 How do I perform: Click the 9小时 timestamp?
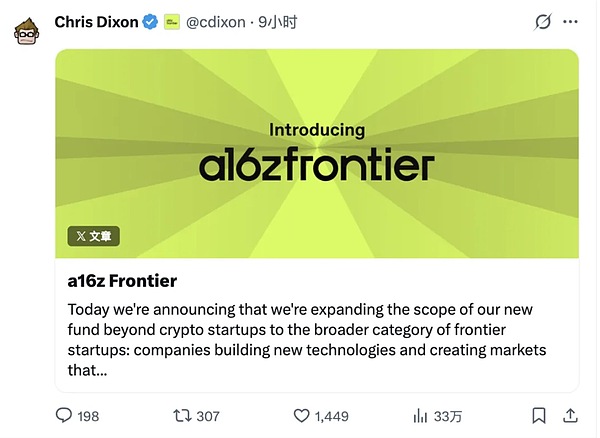coord(277,22)
